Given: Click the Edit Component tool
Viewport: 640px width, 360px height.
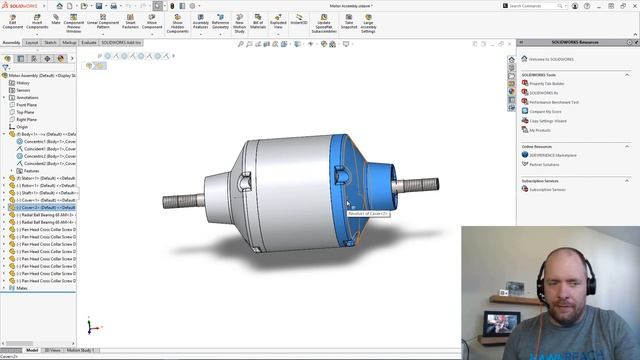Looking at the screenshot, I should 13,22.
